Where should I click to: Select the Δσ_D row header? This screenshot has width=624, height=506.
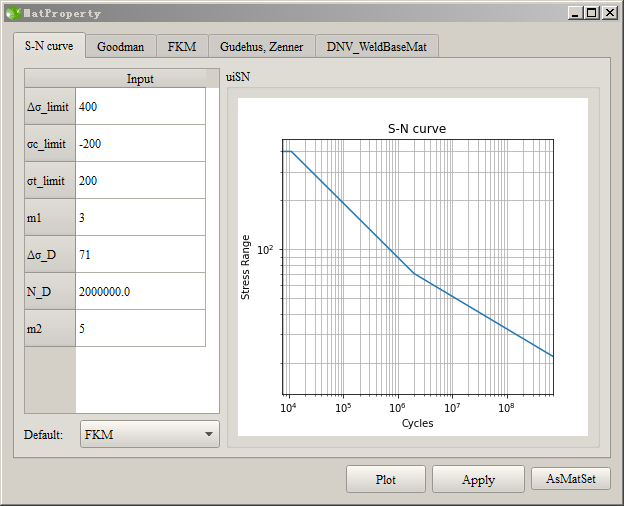[50, 254]
